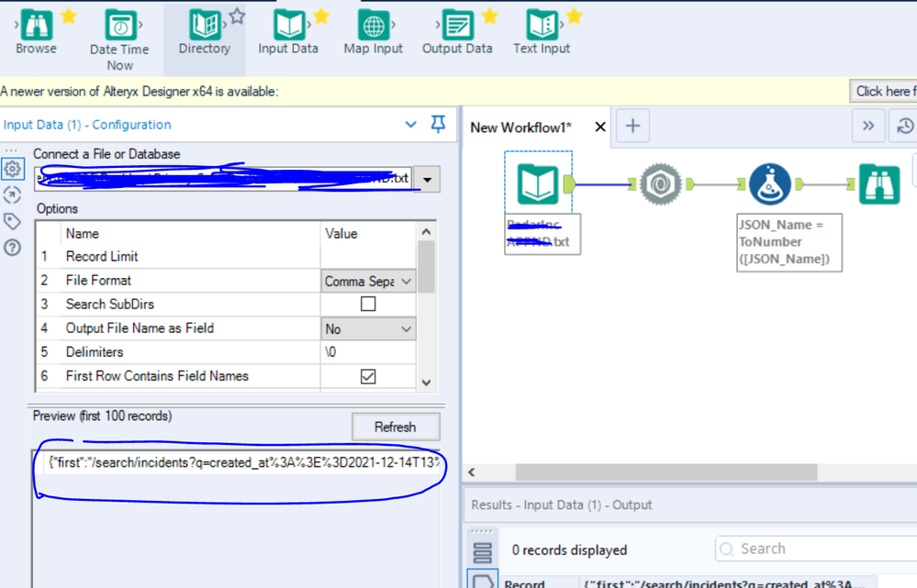Open the Help question mark icon
The height and width of the screenshot is (588, 917).
12,248
